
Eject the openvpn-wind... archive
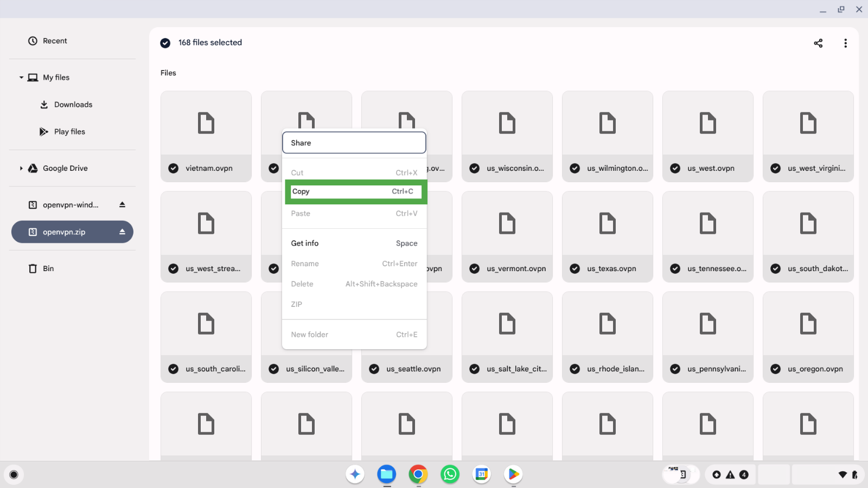pyautogui.click(x=122, y=204)
